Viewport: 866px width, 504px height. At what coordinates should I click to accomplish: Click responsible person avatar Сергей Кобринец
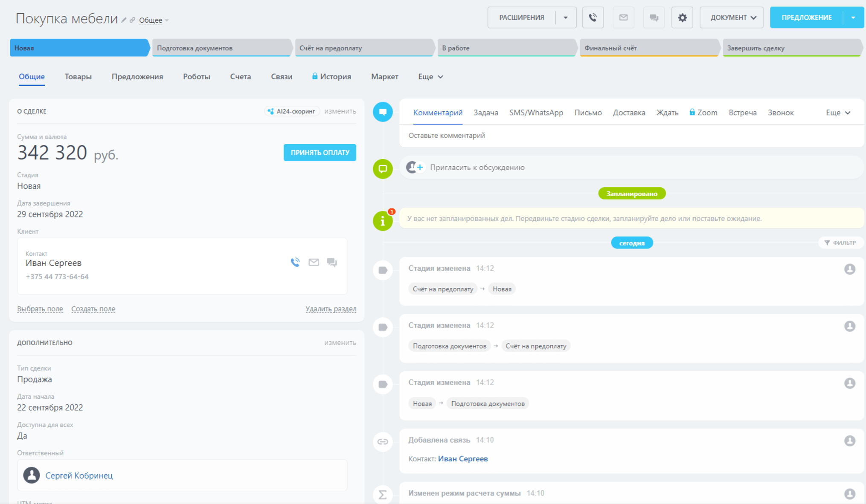32,475
